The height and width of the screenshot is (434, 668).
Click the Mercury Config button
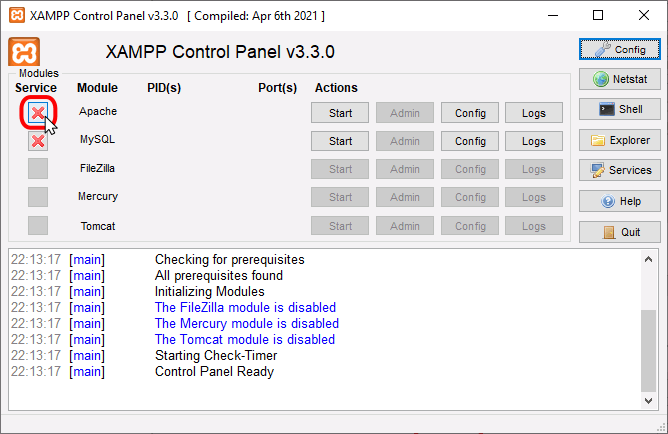click(x=470, y=197)
